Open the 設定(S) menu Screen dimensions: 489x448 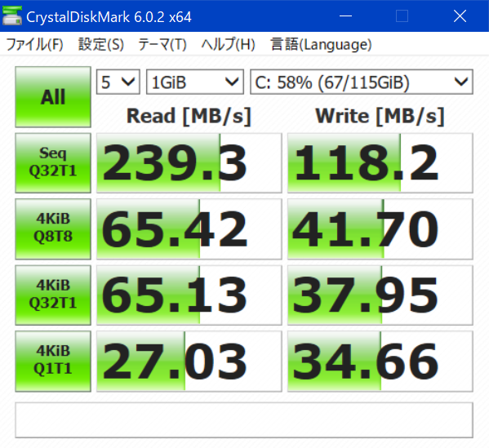(x=100, y=44)
